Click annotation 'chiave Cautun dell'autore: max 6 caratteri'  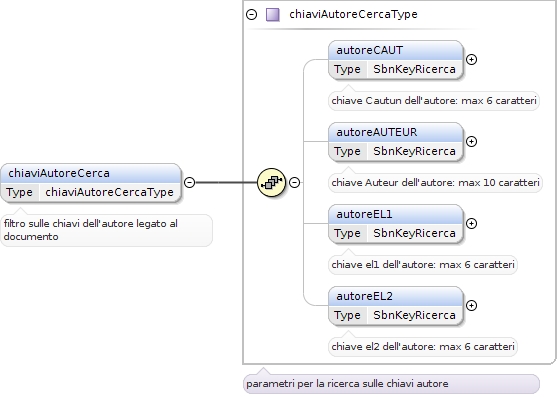(x=434, y=101)
